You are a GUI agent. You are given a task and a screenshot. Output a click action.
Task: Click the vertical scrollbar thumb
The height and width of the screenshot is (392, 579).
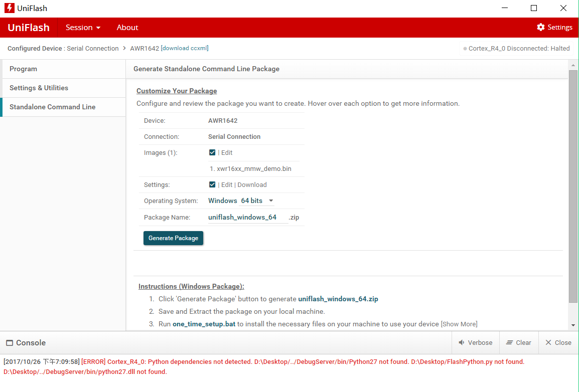572,186
